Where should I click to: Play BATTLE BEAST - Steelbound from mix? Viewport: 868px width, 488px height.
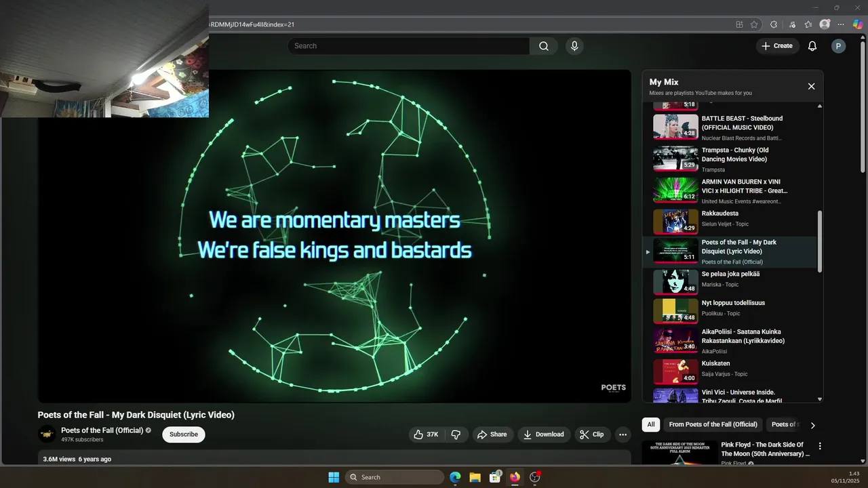[x=730, y=127]
